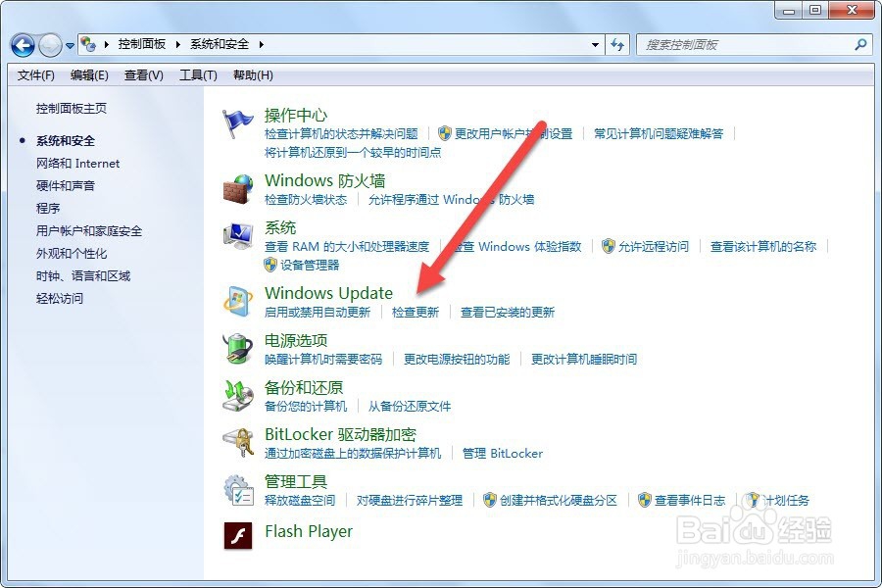The image size is (882, 588).
Task: Expand the arrow after 控制面板 breadcrumb
Action: [x=177, y=44]
